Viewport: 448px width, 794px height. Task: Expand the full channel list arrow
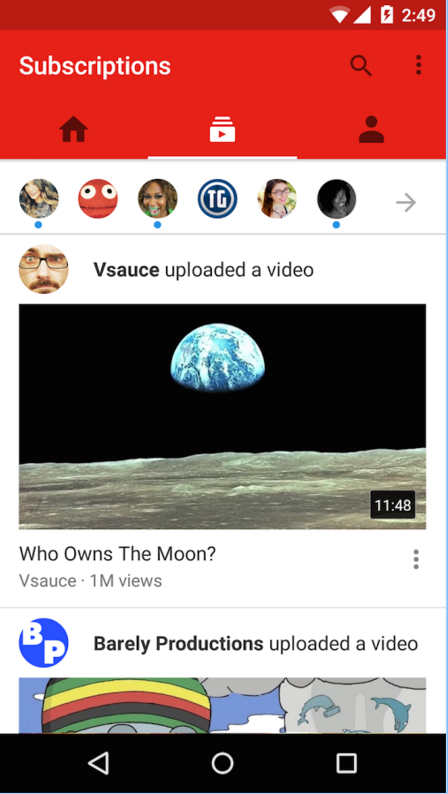[x=406, y=203]
